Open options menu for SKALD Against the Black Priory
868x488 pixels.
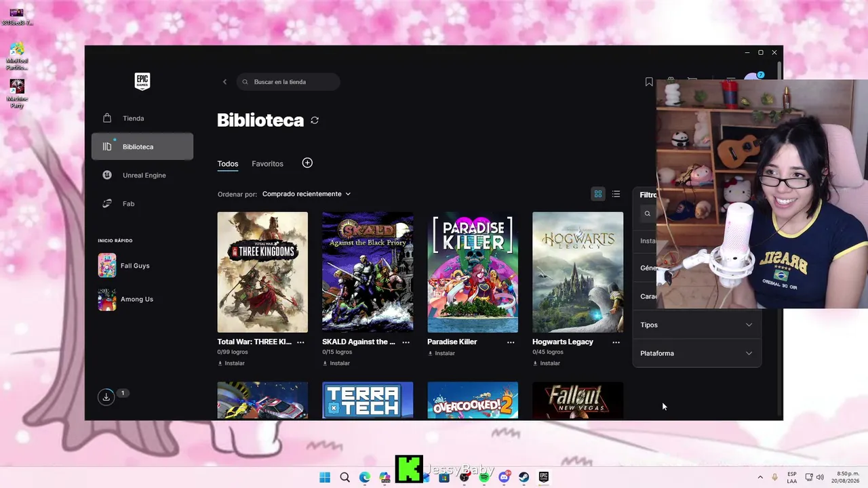click(406, 342)
